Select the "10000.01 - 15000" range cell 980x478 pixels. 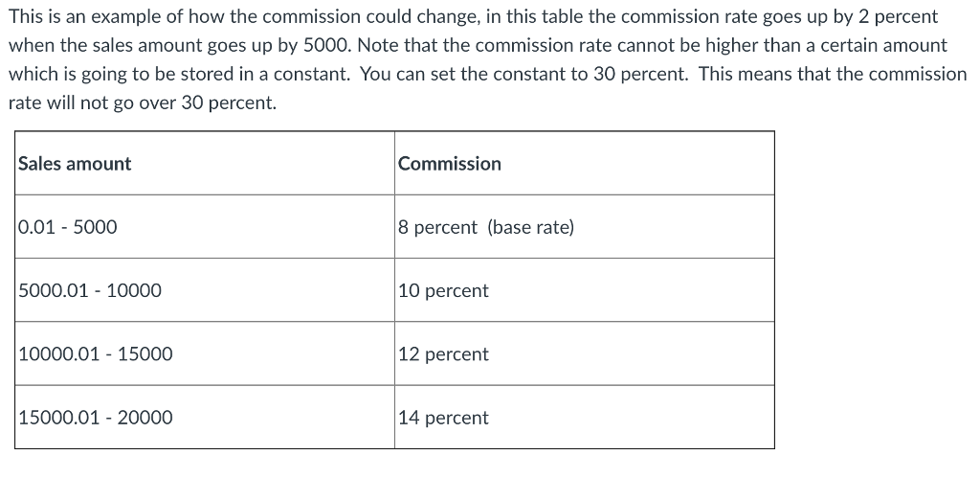[x=205, y=353]
